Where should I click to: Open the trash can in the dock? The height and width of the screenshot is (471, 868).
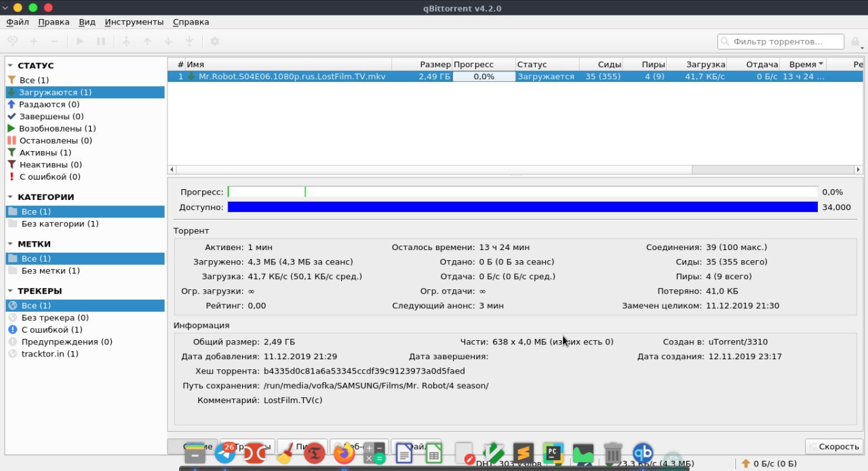pos(613,453)
